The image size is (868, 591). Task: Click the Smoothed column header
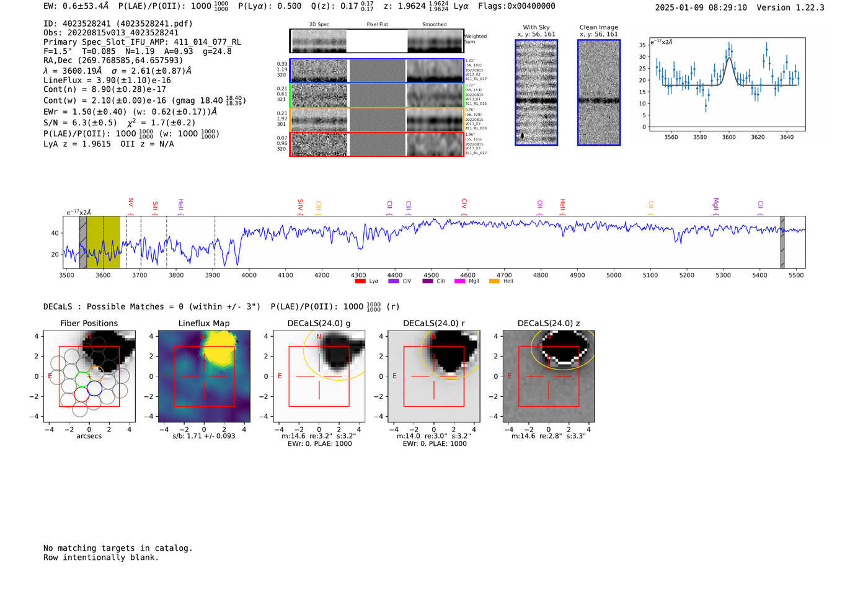coord(435,24)
